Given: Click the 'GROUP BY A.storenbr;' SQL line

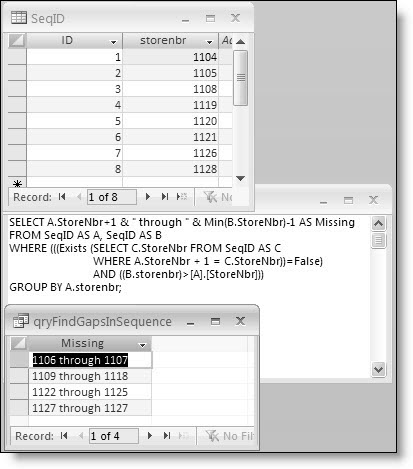Looking at the screenshot, I should tap(66, 287).
